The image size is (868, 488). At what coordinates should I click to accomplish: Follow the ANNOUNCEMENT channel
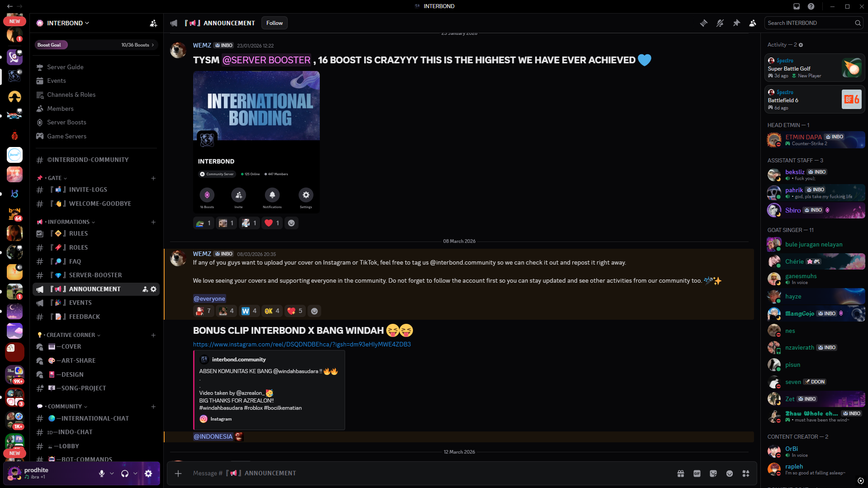pyautogui.click(x=275, y=23)
